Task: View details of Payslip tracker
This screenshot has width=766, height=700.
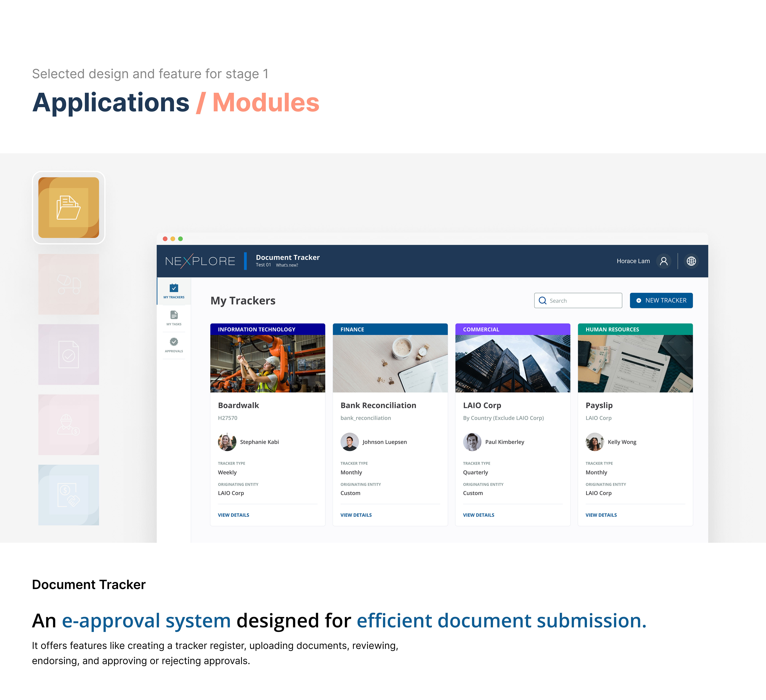Action: tap(601, 515)
